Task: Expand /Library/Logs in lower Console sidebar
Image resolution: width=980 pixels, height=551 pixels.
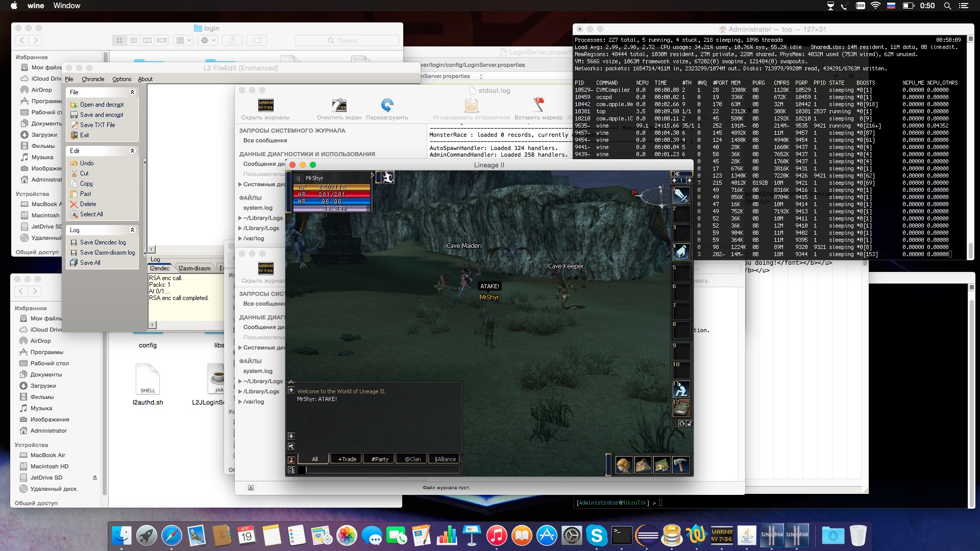Action: point(240,391)
